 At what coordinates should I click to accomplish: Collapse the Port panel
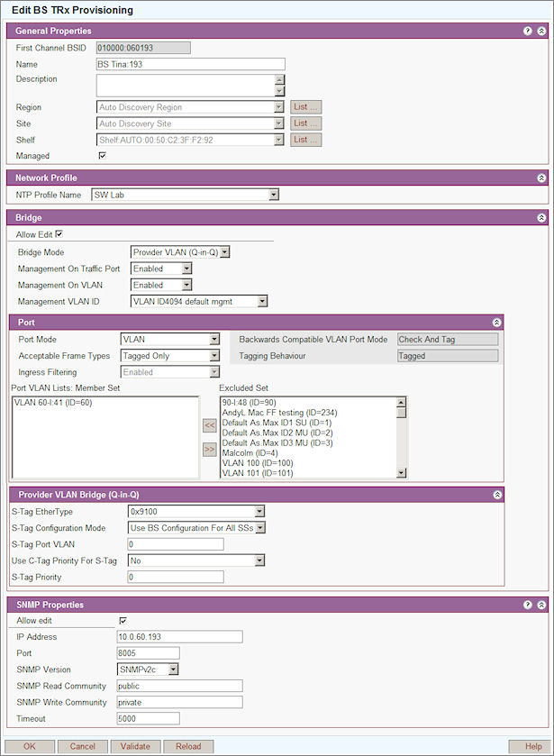(496, 322)
